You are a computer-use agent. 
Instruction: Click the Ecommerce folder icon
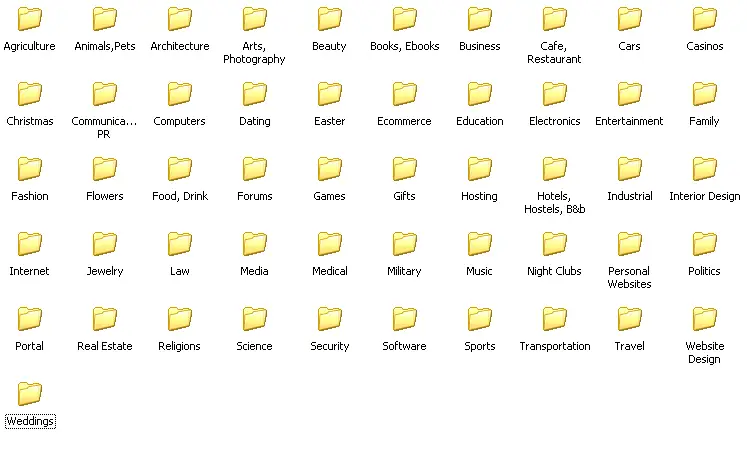point(404,94)
